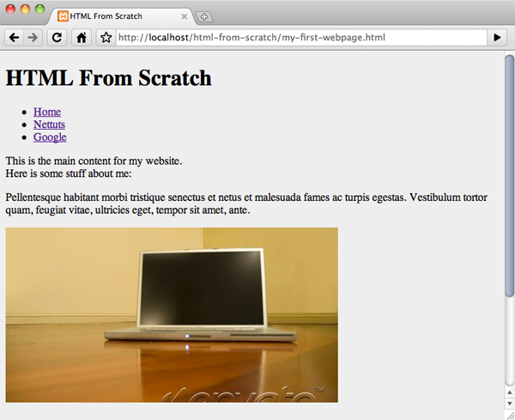Open the Nettuts link
The height and width of the screenshot is (420, 515).
click(49, 125)
